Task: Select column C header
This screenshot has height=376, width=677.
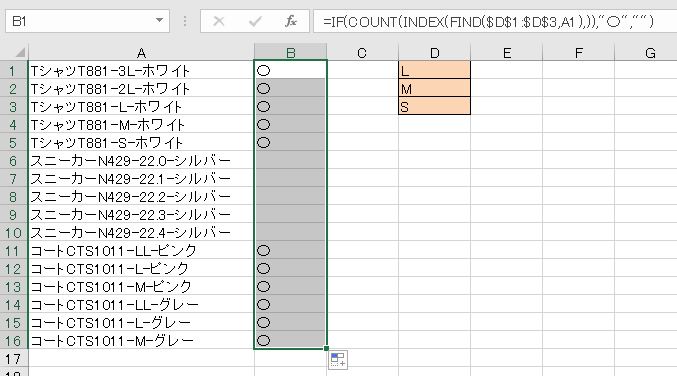Action: click(362, 52)
